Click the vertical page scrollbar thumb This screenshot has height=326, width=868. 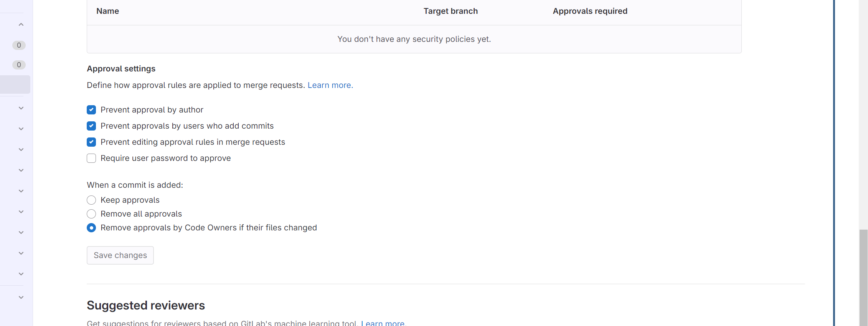(863, 276)
